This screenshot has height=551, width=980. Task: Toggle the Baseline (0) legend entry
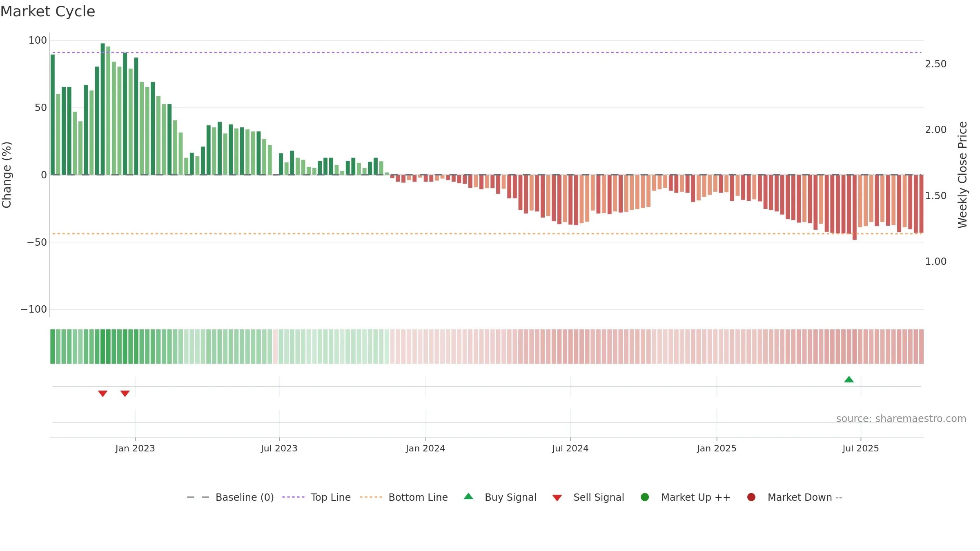[230, 497]
